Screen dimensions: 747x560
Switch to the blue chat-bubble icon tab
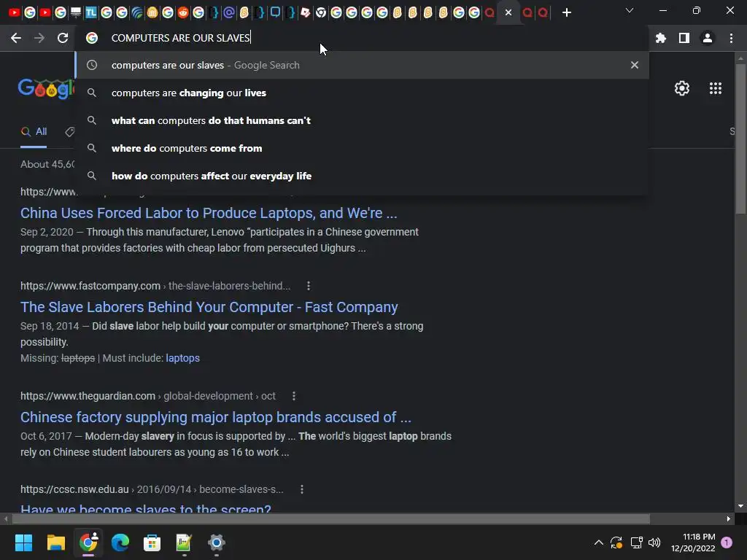coord(275,12)
